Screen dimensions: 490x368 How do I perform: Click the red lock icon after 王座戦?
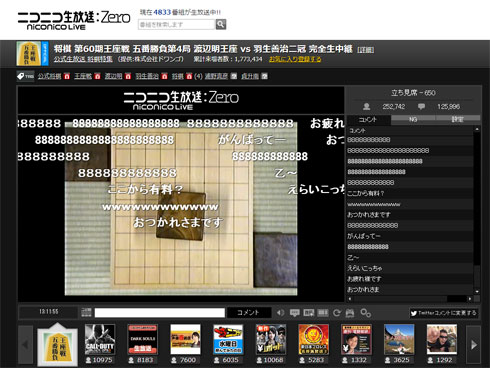[97, 76]
